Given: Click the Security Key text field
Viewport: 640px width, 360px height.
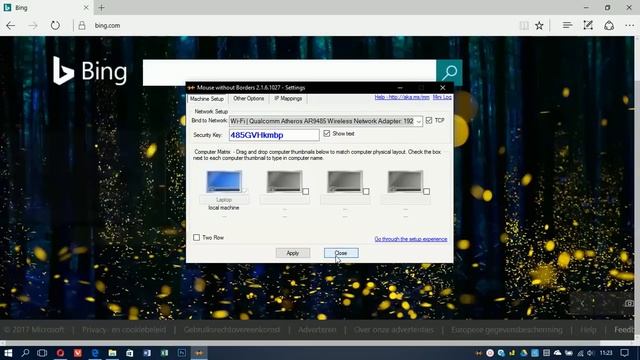Looking at the screenshot, I should [x=274, y=135].
